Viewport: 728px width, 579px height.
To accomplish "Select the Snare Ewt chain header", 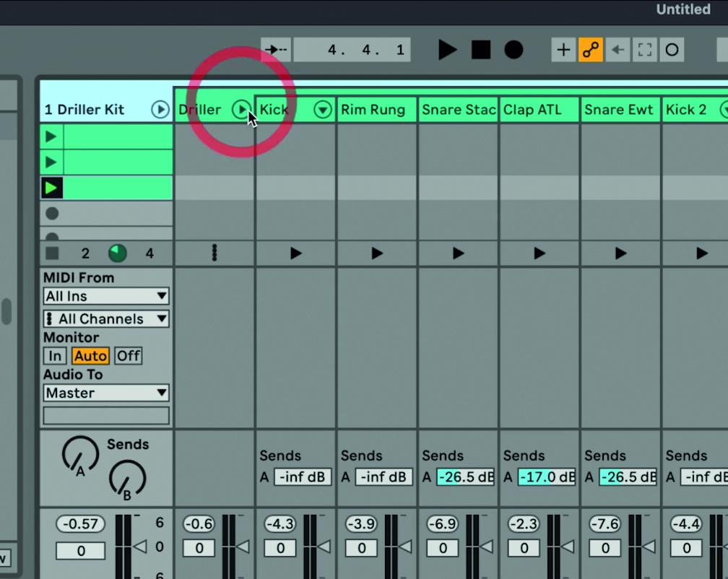I will tap(620, 110).
